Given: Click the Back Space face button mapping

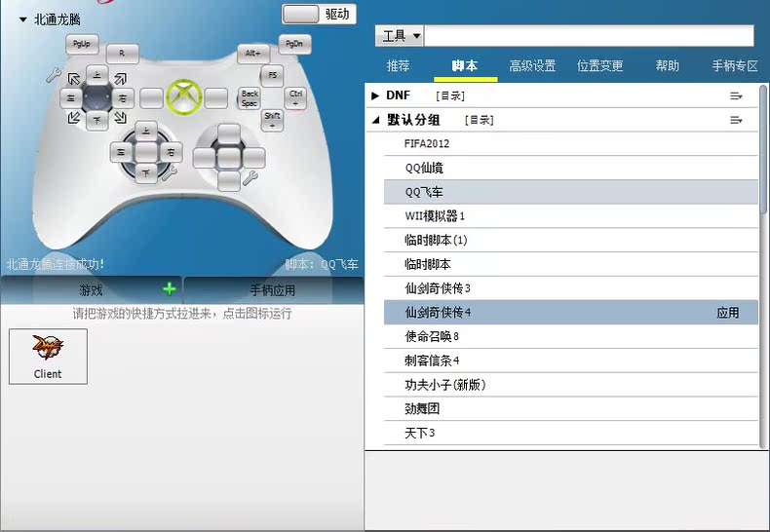Looking at the screenshot, I should pos(250,98).
